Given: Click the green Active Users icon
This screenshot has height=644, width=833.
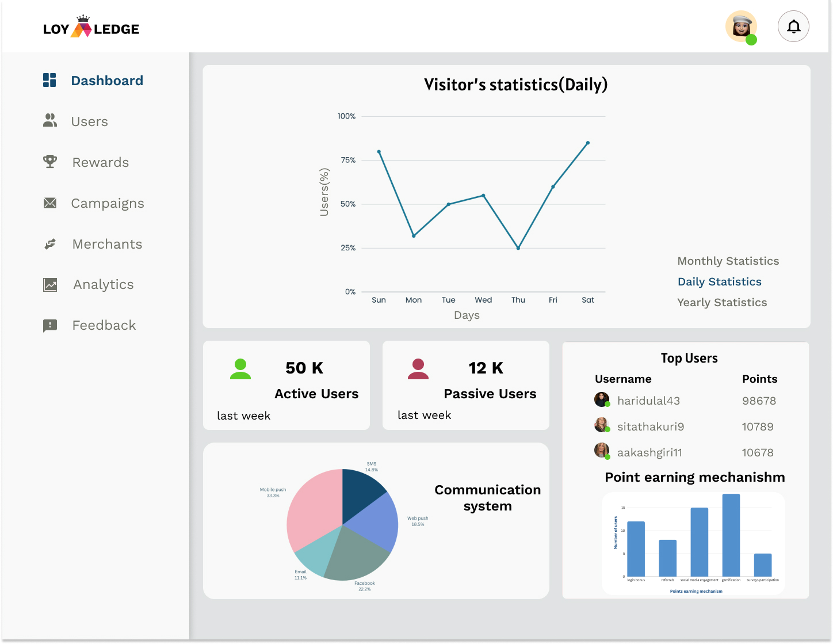Looking at the screenshot, I should click(x=240, y=369).
